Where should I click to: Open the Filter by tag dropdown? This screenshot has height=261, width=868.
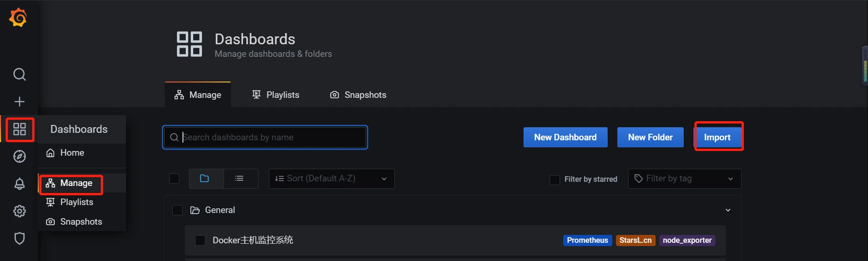pyautogui.click(x=685, y=179)
